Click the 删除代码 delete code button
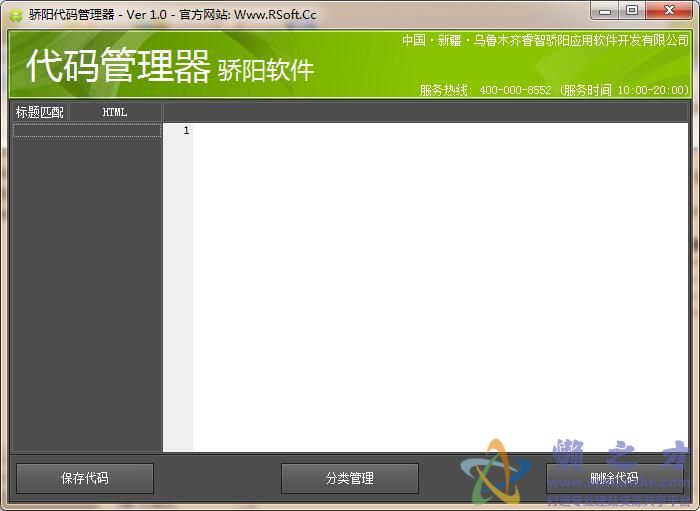This screenshot has height=511, width=700. point(615,478)
